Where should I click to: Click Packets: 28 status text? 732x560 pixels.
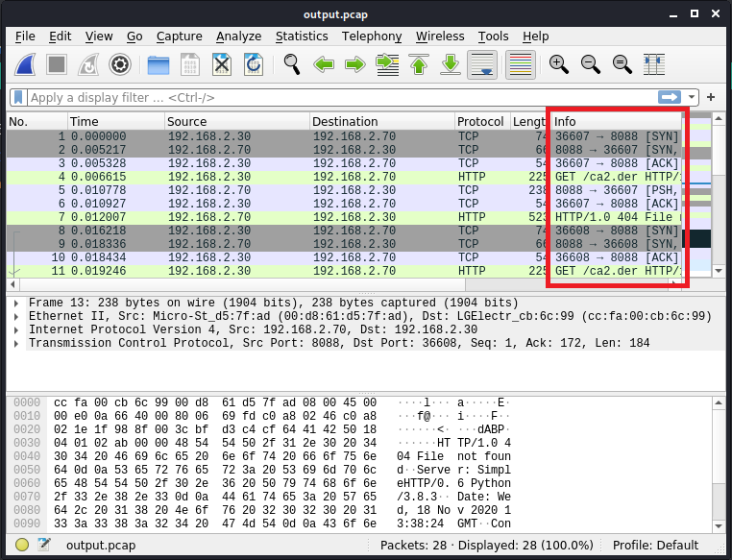click(x=413, y=545)
